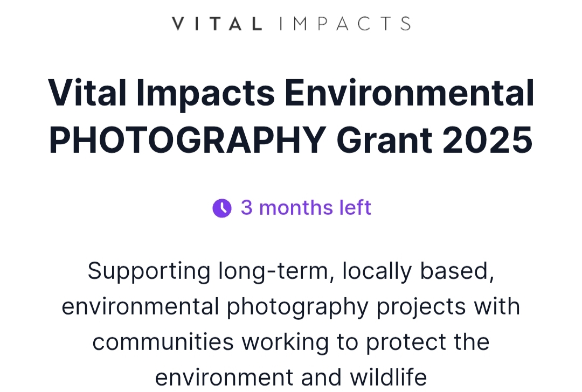Image resolution: width=582 pixels, height=392 pixels.
Task: Click the word Supporting in the description
Action: pos(149,272)
